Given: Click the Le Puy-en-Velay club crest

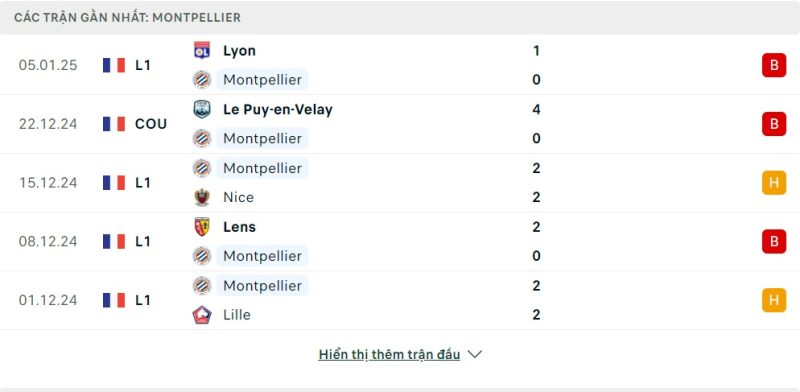Looking at the screenshot, I should click(x=202, y=109).
